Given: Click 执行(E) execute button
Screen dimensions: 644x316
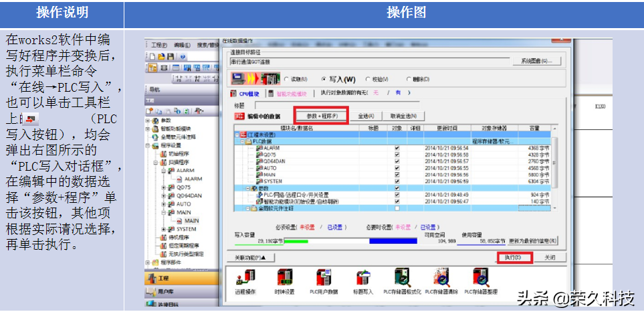Looking at the screenshot, I should tap(514, 258).
